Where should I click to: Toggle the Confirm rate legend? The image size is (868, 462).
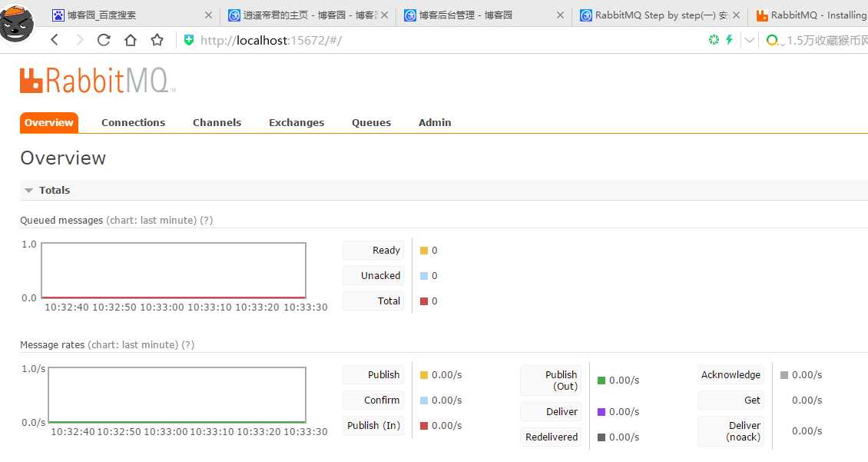click(x=373, y=400)
